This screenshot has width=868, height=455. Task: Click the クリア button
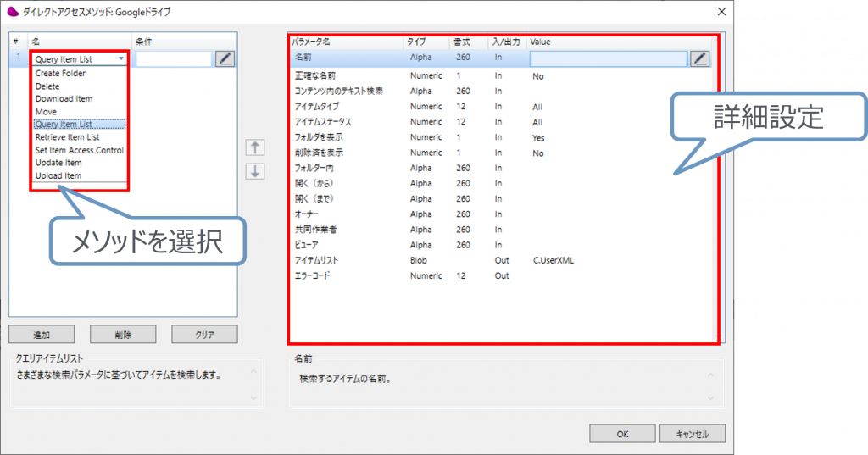click(204, 334)
